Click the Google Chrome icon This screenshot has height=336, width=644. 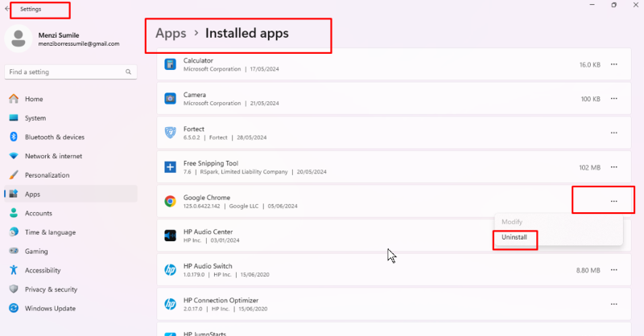(x=170, y=202)
